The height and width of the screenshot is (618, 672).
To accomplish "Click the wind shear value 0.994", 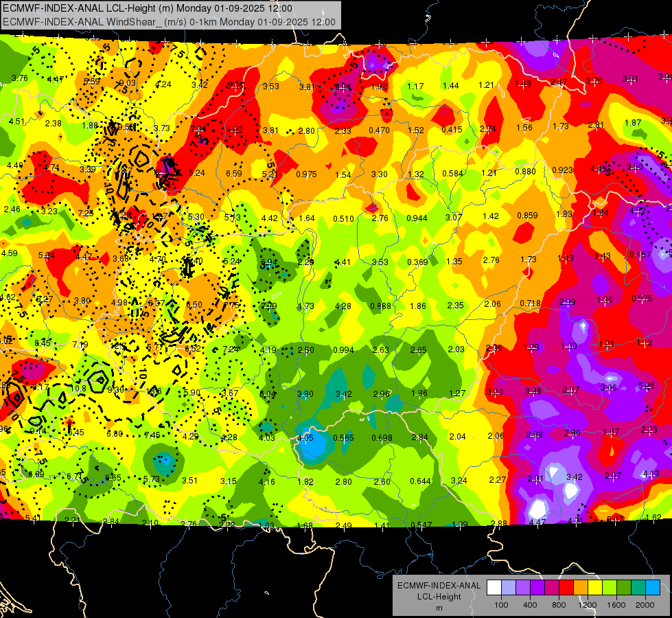I will (344, 350).
